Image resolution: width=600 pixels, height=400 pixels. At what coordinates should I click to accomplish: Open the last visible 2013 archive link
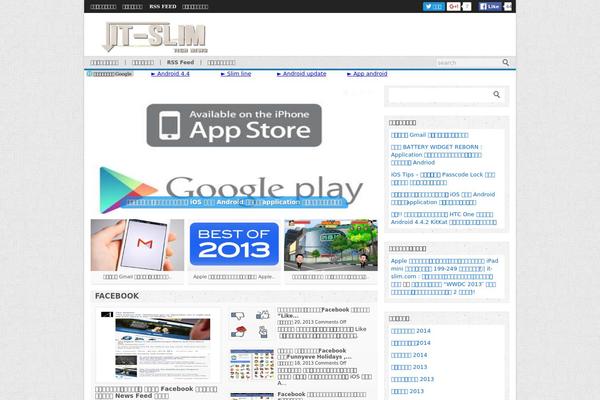pyautogui.click(x=407, y=391)
